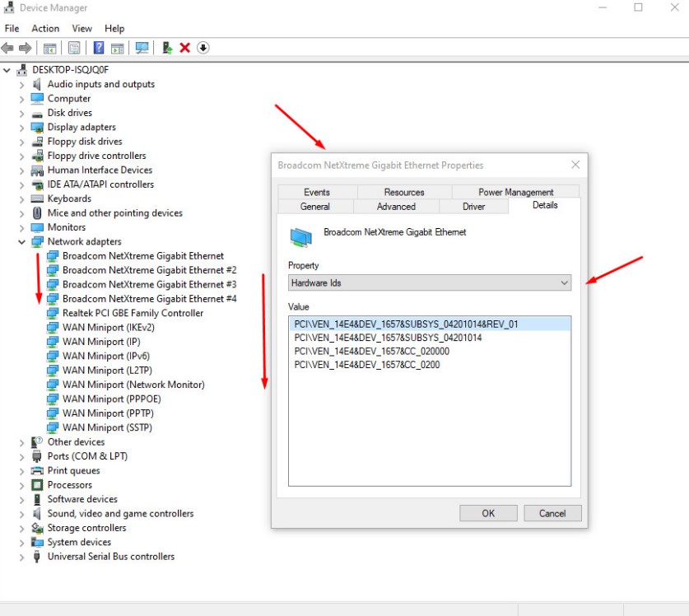Open the File menu

click(12, 29)
